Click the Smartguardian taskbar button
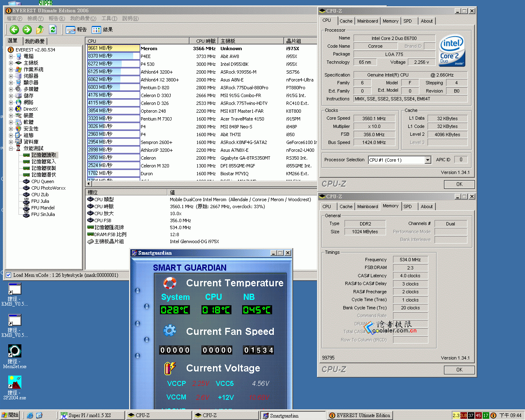Viewport: 525px width, 420px height. point(292,415)
